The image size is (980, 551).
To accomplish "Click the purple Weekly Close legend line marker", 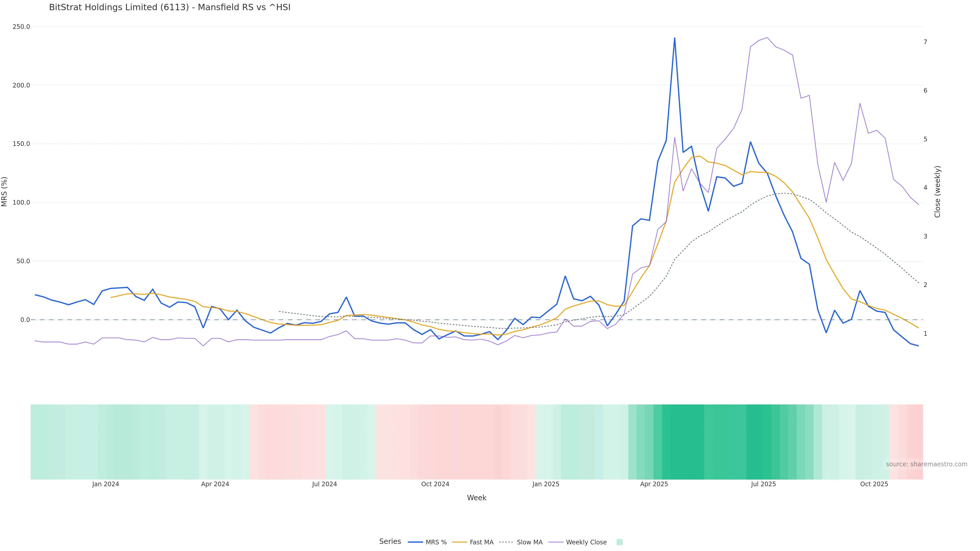I will [555, 542].
